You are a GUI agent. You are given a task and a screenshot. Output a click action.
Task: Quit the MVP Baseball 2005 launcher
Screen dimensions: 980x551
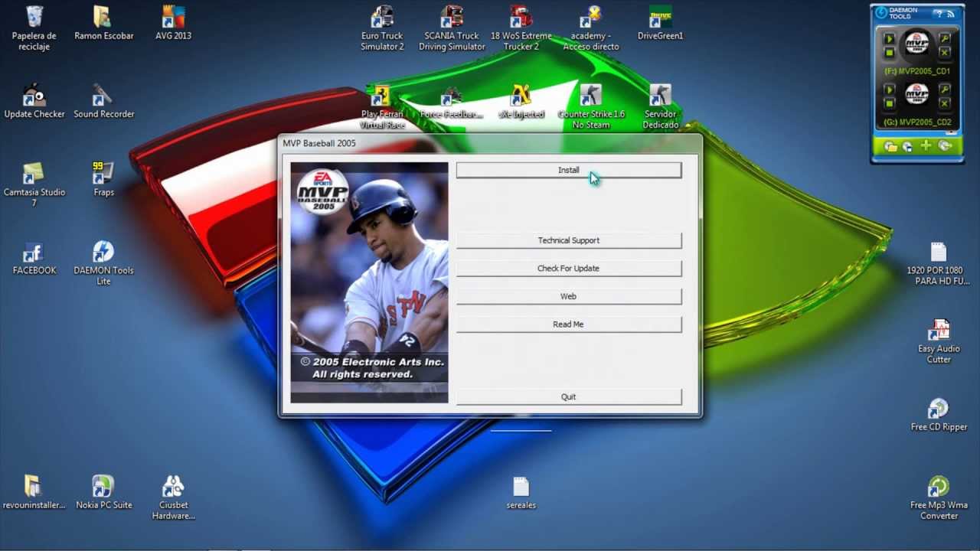coord(568,396)
